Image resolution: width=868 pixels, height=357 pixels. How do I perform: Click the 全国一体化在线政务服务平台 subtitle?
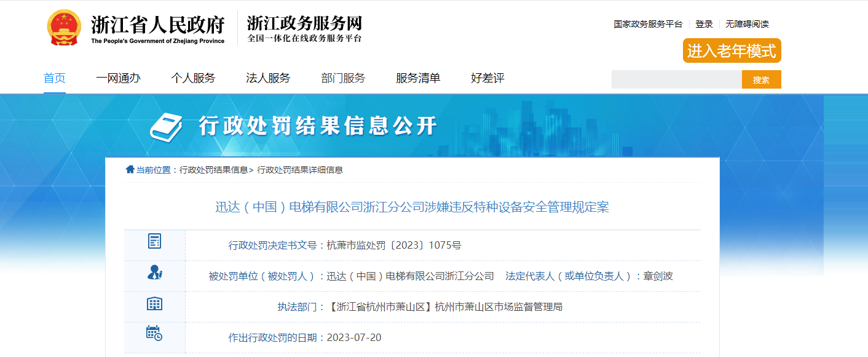[305, 38]
